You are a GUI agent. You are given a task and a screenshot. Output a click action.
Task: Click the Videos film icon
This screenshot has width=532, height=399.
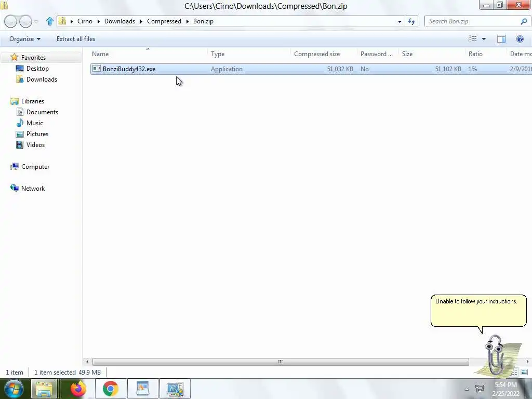20,145
